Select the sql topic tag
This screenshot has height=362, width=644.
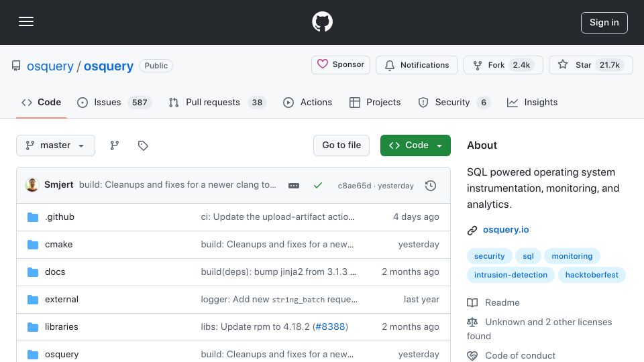click(x=528, y=256)
